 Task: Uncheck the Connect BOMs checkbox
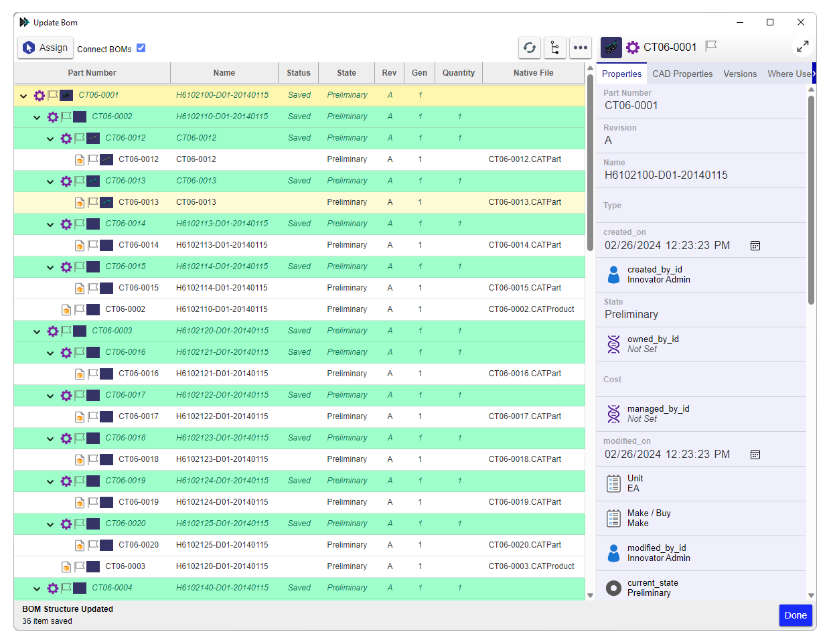coord(141,48)
